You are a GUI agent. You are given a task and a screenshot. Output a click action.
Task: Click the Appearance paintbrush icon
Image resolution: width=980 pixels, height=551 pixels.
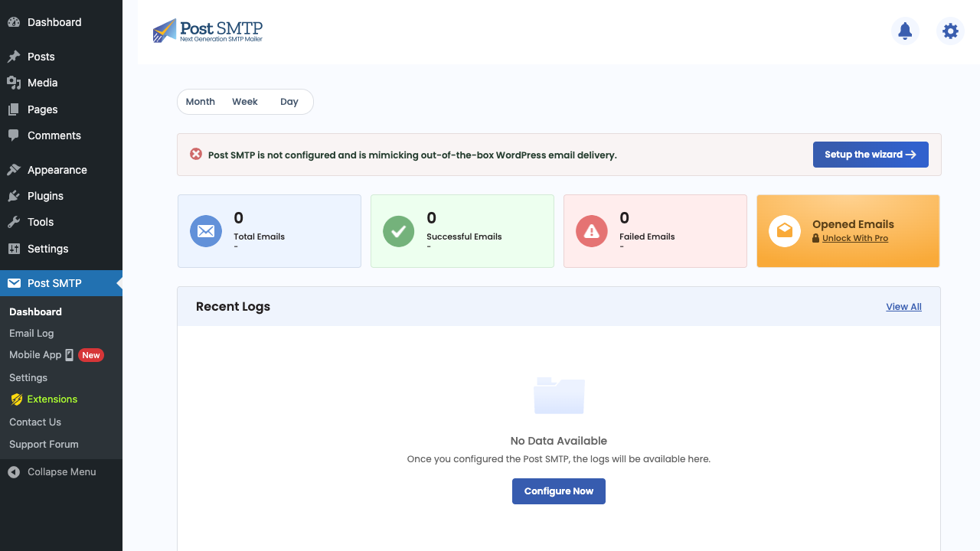click(14, 170)
